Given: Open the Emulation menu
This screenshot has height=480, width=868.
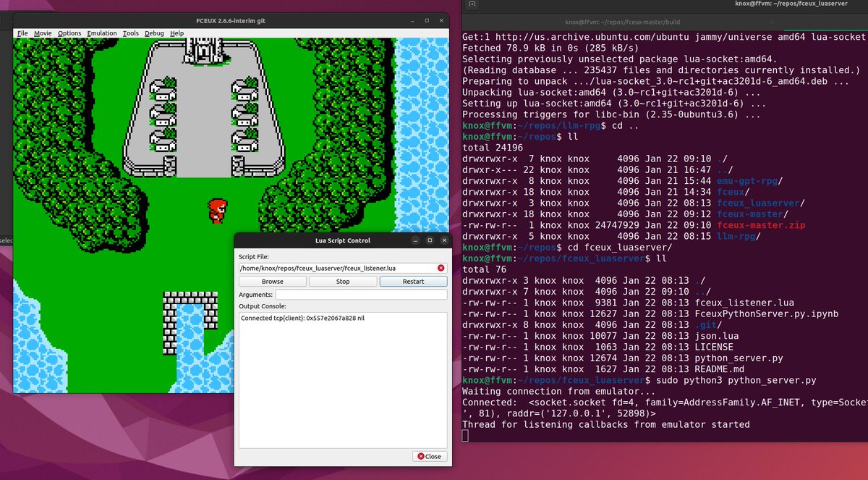Looking at the screenshot, I should pos(101,33).
